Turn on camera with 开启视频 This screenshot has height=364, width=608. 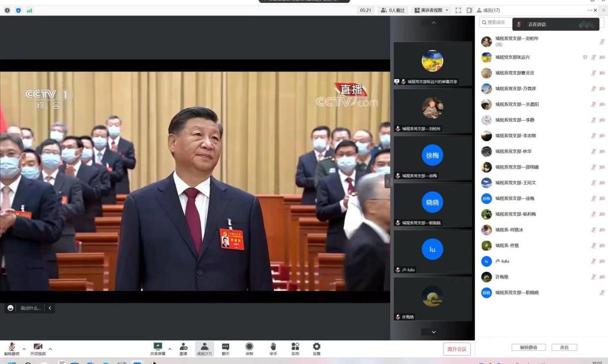click(38, 347)
